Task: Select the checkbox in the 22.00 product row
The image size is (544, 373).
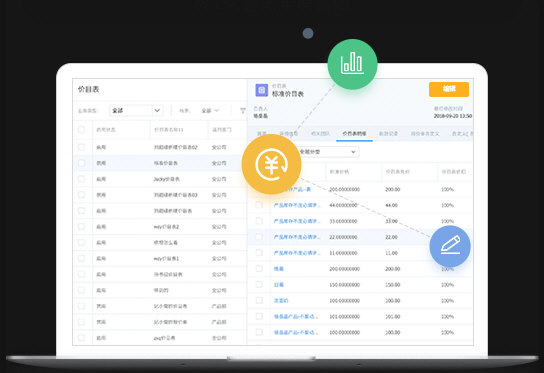Action: pyautogui.click(x=259, y=237)
